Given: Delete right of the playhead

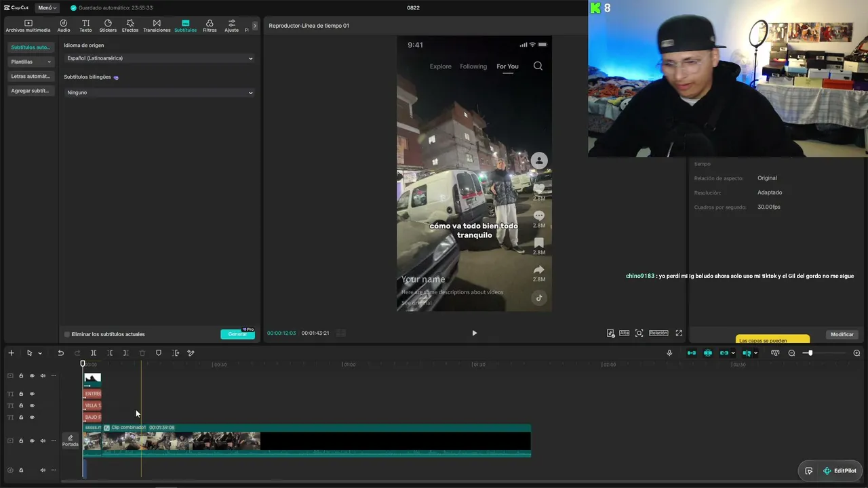Looking at the screenshot, I should 125,353.
